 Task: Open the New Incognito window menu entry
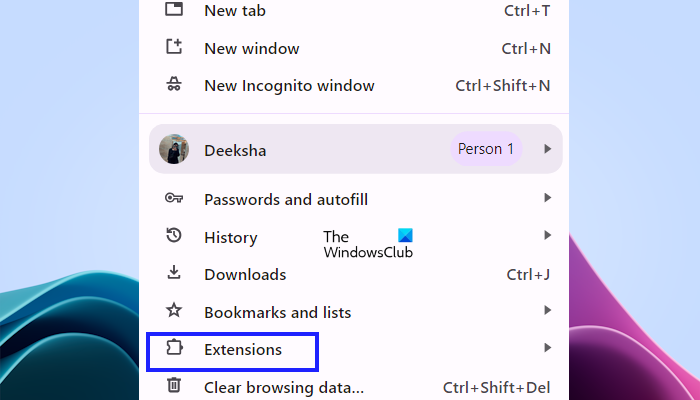(289, 86)
